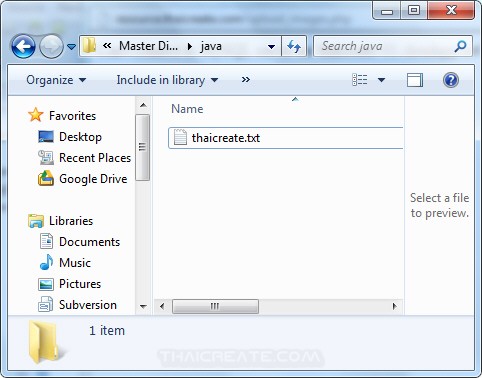482x378 pixels.
Task: Close the Explorer window
Action: tap(451, 10)
